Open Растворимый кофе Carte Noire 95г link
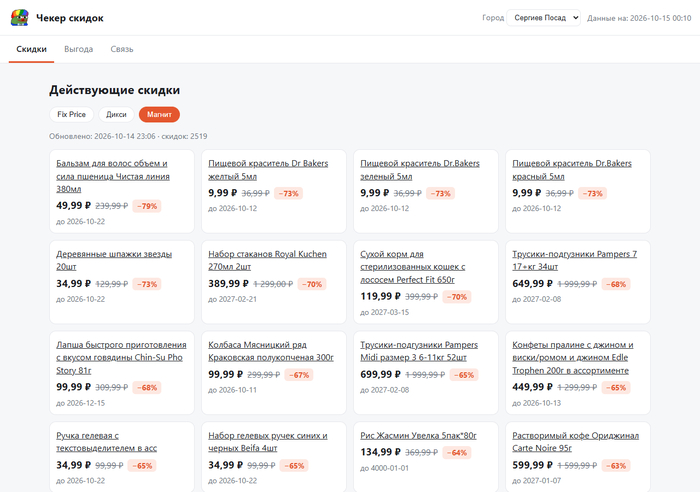This screenshot has height=492, width=700. click(x=575, y=442)
